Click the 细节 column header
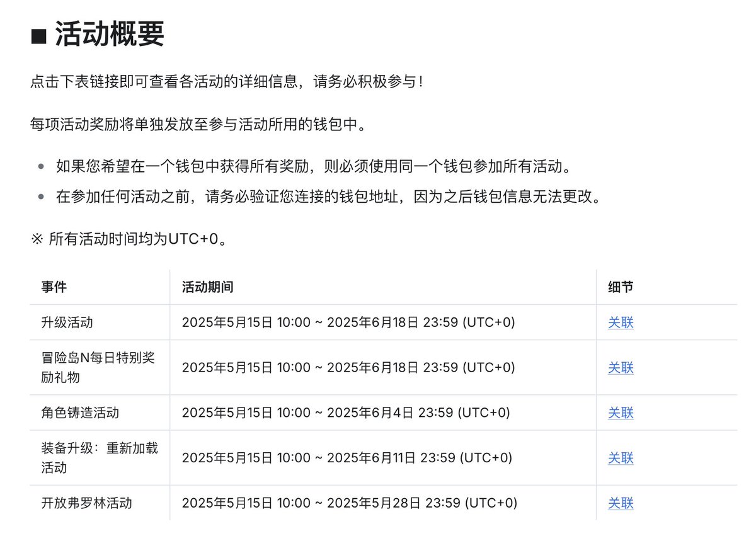The image size is (756, 541). pos(621,287)
